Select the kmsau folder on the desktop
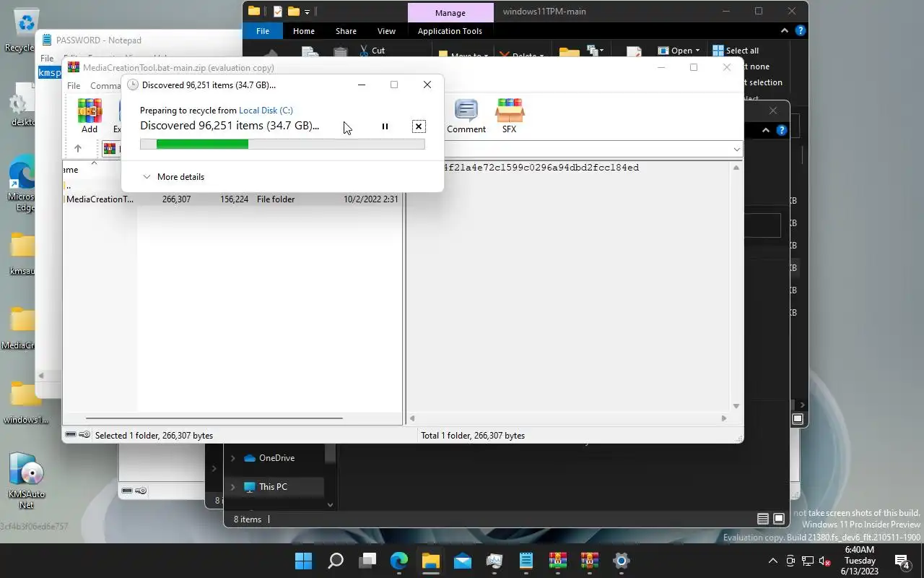Screen dimensions: 924x578 point(22,254)
